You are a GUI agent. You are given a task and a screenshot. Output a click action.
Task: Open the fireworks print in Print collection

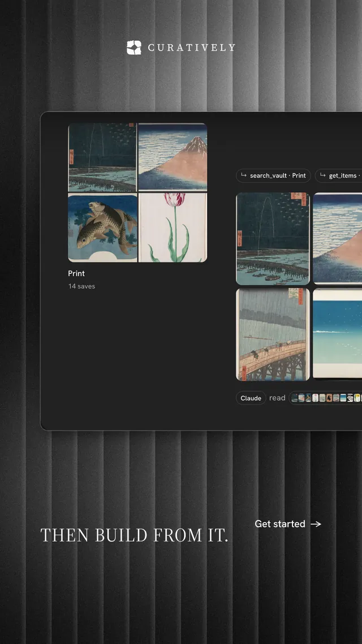(102, 157)
